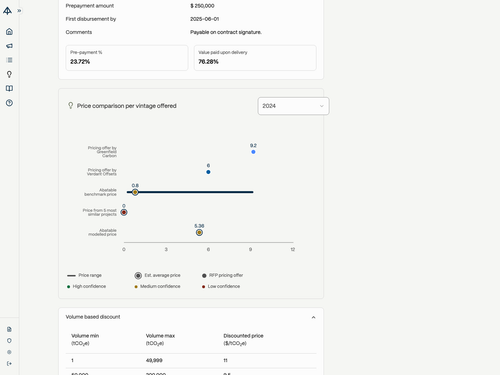The image size is (500, 375).
Task: Click the volume min 1 cell
Action: tap(72, 360)
